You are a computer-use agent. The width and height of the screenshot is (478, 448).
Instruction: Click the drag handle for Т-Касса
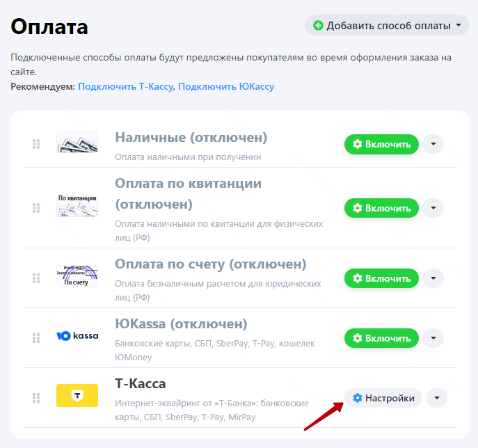(x=36, y=398)
